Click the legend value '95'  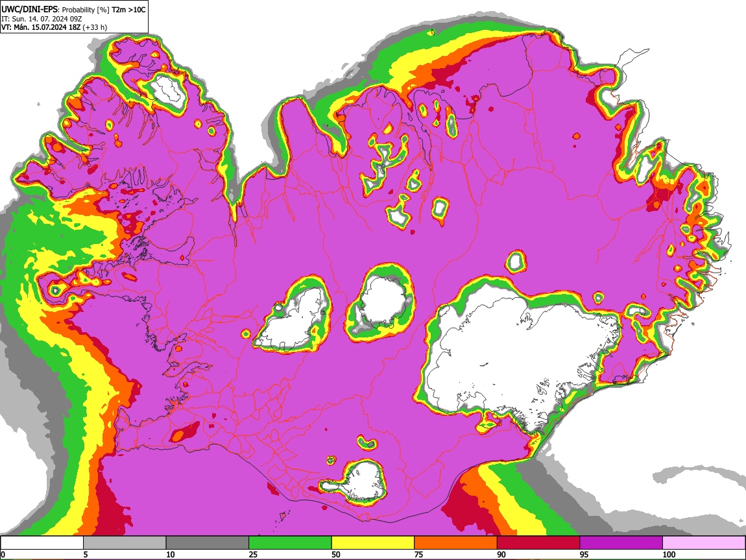[x=584, y=554]
